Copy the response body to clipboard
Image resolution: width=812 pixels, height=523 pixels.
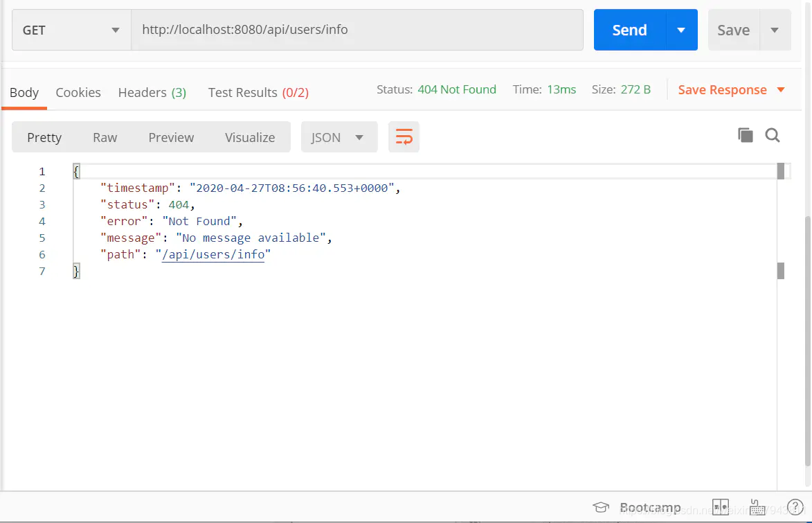click(x=745, y=135)
